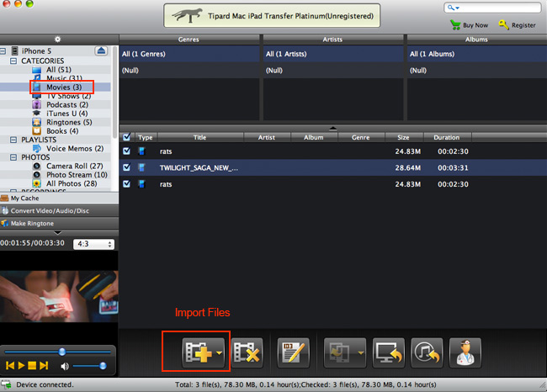This screenshot has width=547, height=392.
Task: Click the search magnifier dropdown icon
Action: tap(454, 8)
